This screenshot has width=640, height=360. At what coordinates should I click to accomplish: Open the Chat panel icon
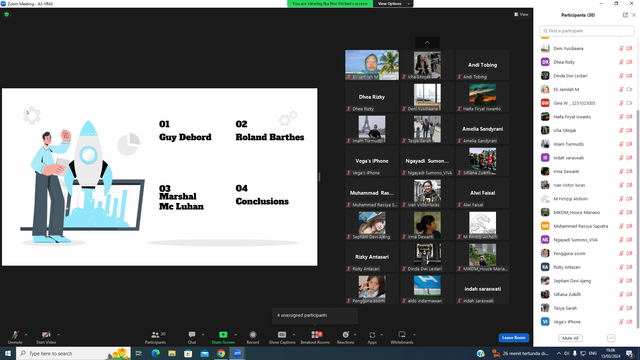191,335
